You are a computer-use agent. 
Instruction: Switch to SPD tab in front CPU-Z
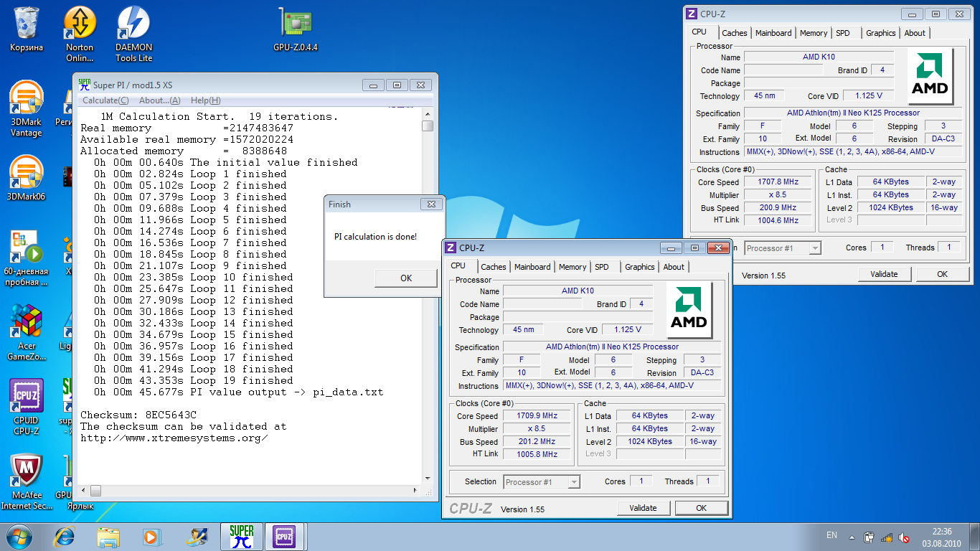pos(602,267)
